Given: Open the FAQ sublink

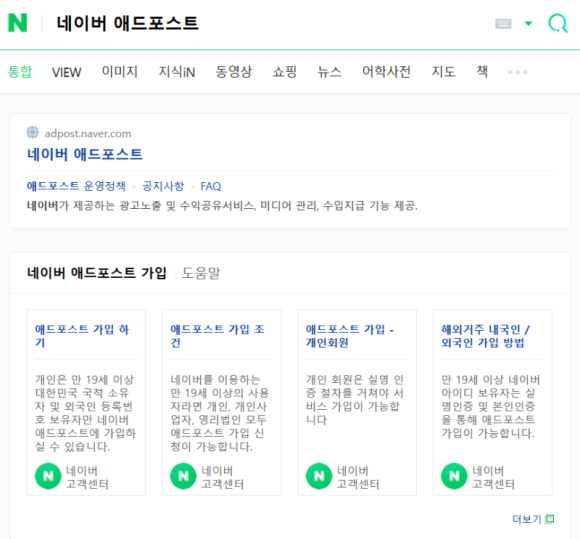Looking at the screenshot, I should [211, 186].
